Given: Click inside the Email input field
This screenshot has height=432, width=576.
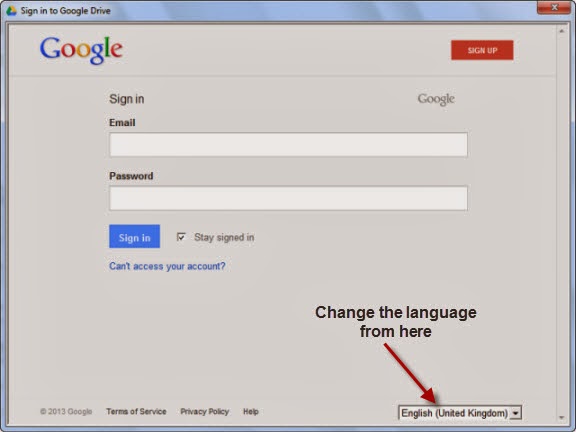Looking at the screenshot, I should coord(288,145).
